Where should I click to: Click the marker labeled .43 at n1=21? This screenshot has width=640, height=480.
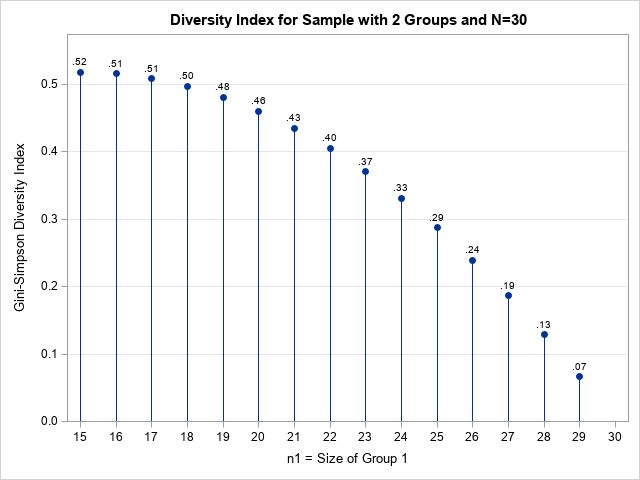tap(294, 129)
